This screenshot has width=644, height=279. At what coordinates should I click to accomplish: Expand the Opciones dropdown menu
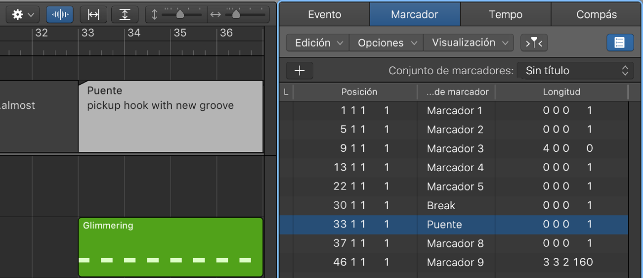[386, 43]
